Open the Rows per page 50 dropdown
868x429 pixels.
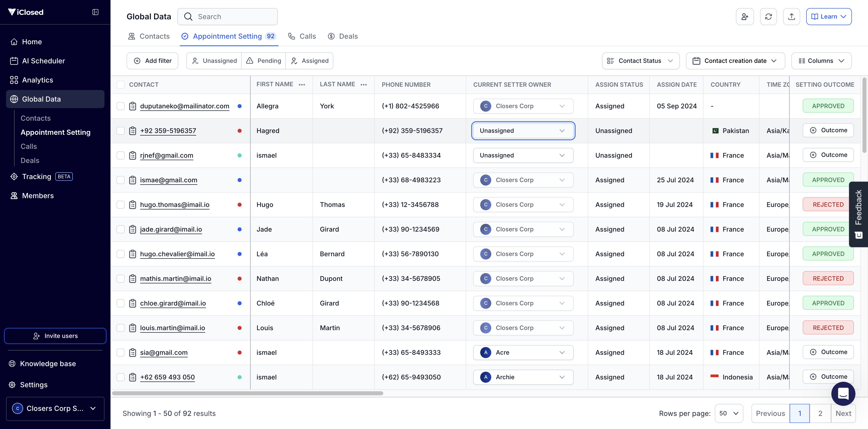pyautogui.click(x=729, y=413)
